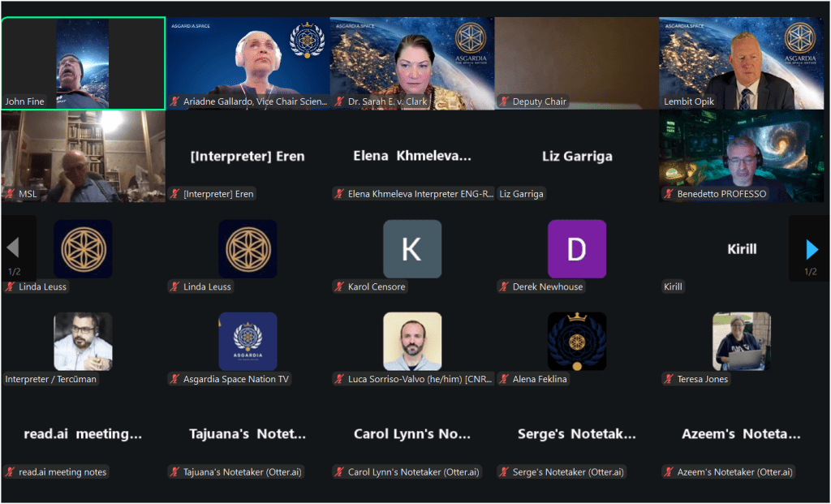The width and height of the screenshot is (831, 504).
Task: Select Benedetto PROFESSO's video tile
Action: click(x=742, y=157)
